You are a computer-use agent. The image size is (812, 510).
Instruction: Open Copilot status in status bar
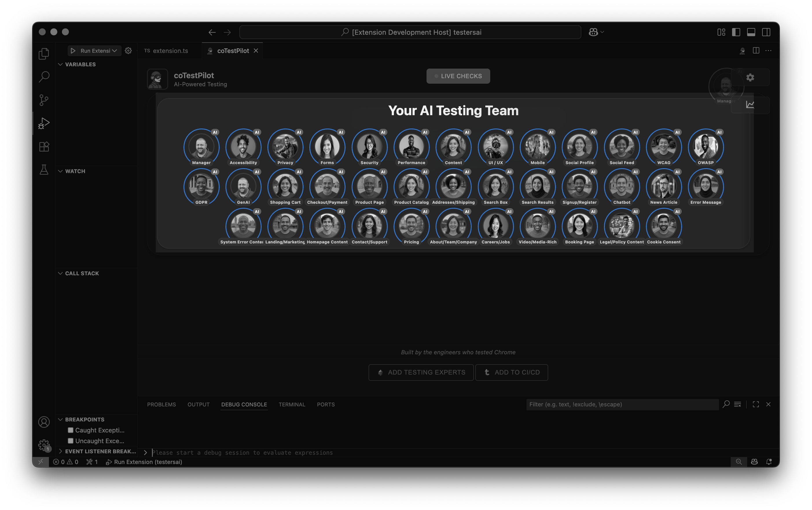coord(754,462)
